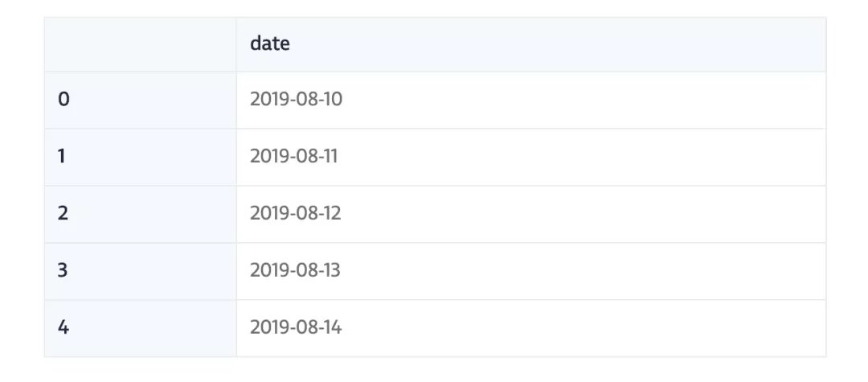The image size is (868, 382).
Task: Pick the date value beside index 1
Action: (294, 156)
